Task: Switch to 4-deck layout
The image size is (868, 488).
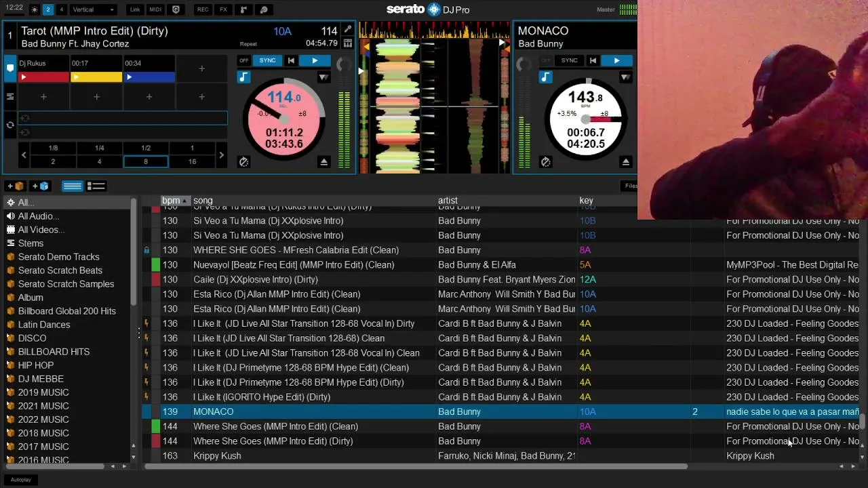Action: click(x=61, y=9)
